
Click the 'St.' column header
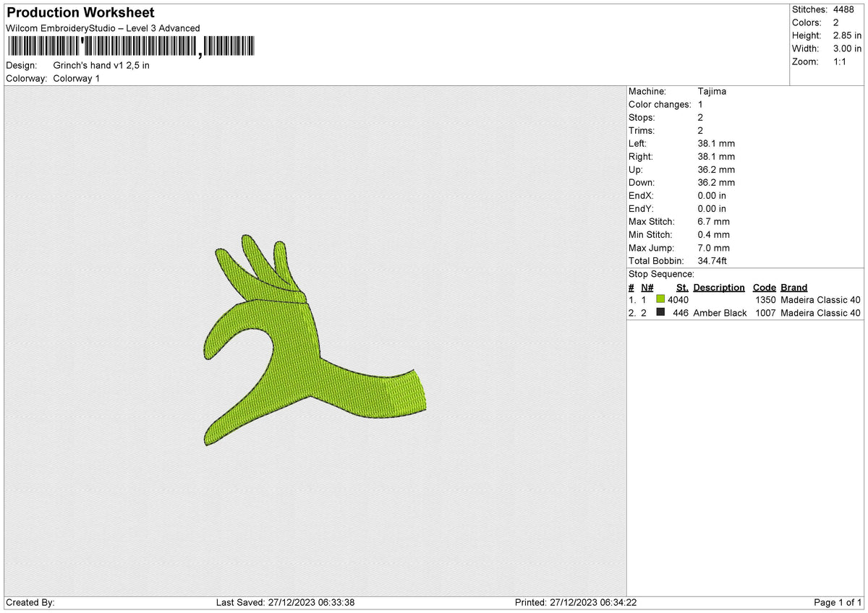pos(682,287)
